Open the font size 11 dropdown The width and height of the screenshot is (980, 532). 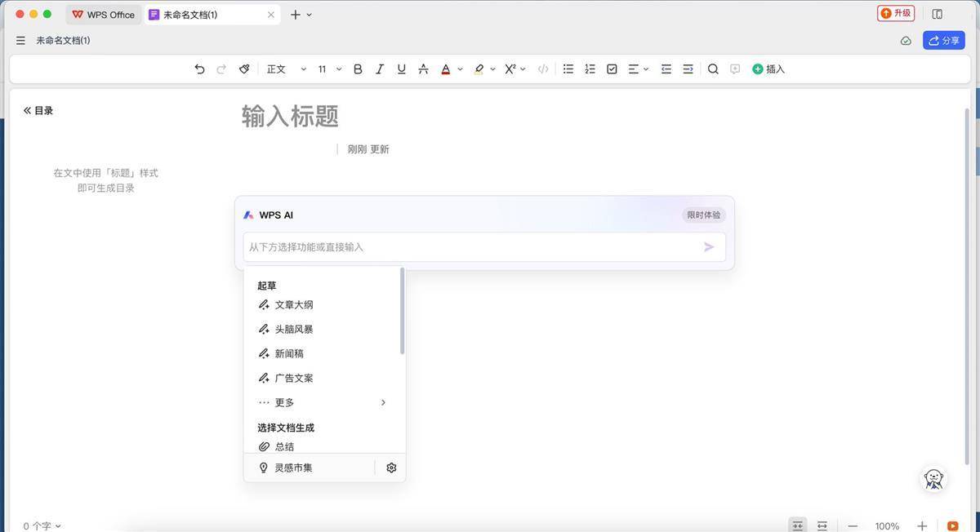coord(329,69)
